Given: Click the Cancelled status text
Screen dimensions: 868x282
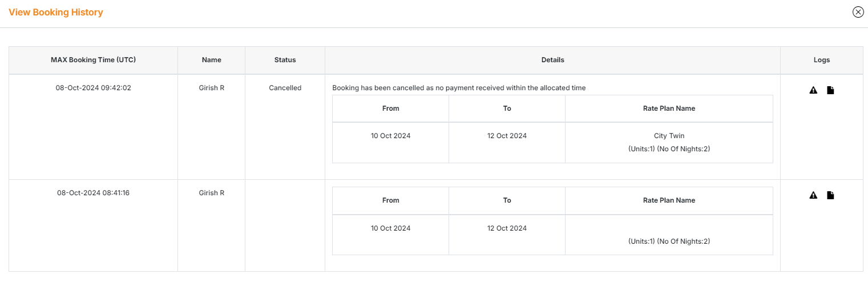Looking at the screenshot, I should [x=285, y=88].
